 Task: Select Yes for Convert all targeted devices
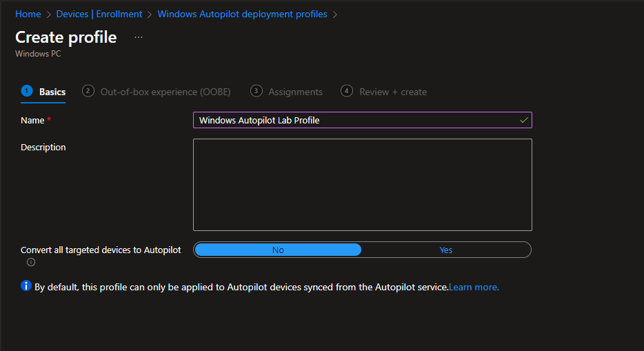click(x=446, y=250)
